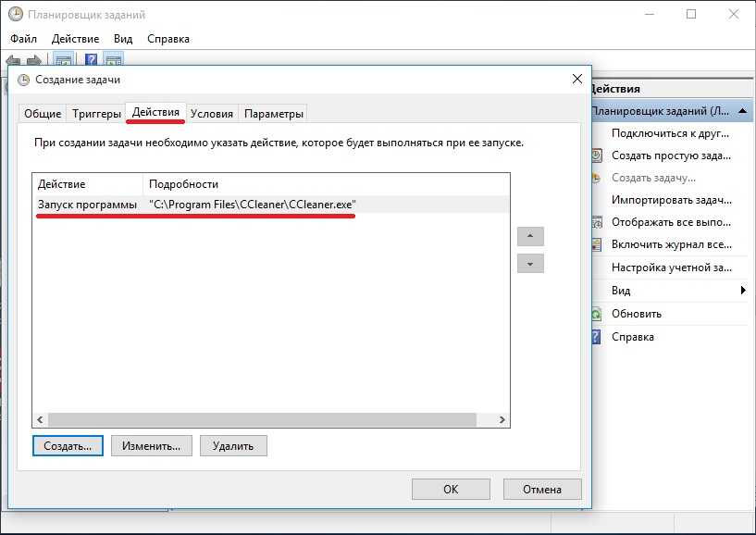
Task: Toggle the console tree toolbar icon
Action: [64, 59]
